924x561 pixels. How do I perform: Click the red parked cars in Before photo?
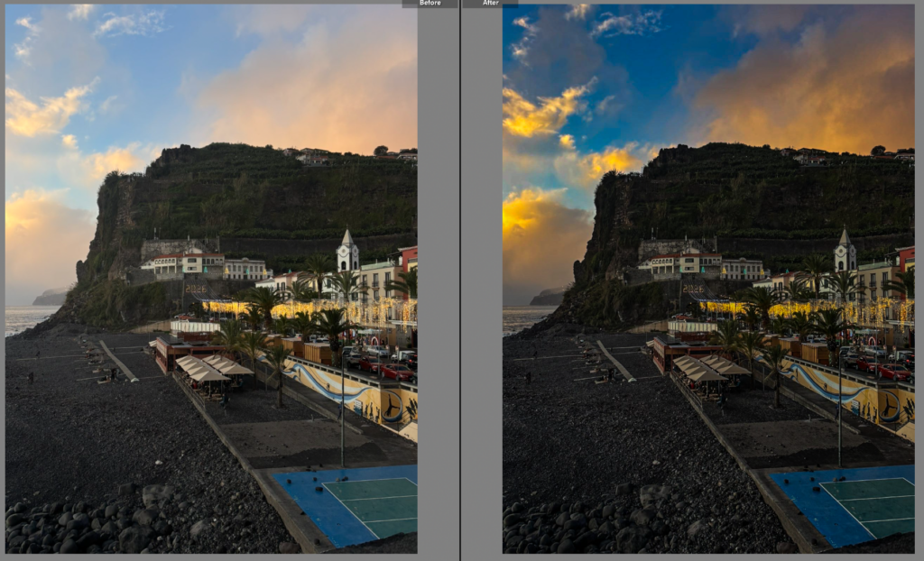pos(393,371)
